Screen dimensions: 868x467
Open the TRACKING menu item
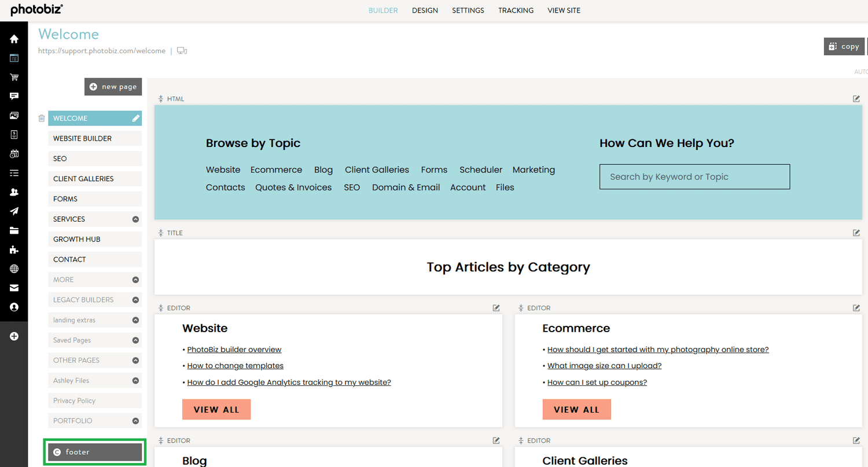point(516,10)
